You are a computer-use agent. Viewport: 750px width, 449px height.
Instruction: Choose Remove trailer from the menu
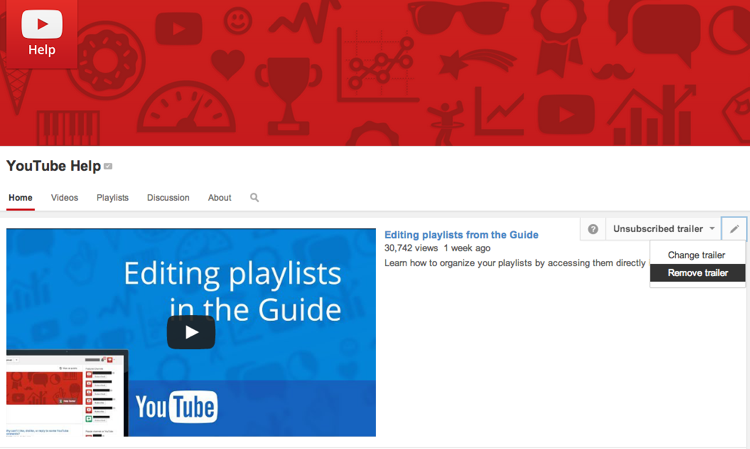[697, 273]
